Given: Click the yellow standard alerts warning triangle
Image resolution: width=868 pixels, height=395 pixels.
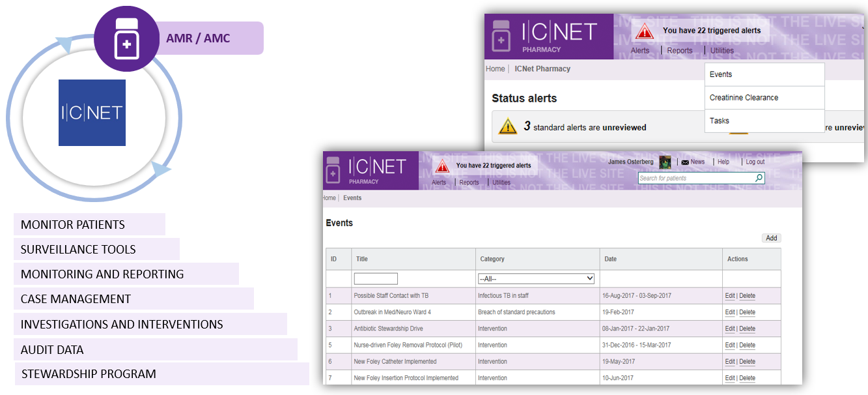Looking at the screenshot, I should (508, 126).
